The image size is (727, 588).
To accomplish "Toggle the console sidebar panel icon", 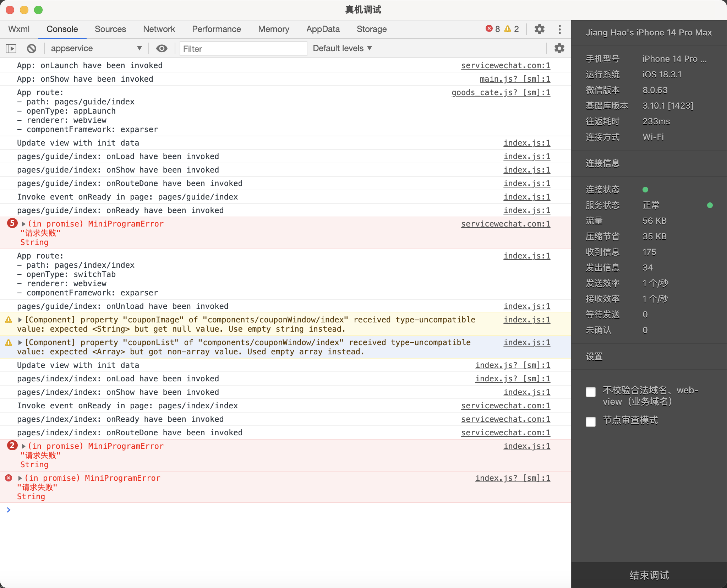I will coord(11,48).
